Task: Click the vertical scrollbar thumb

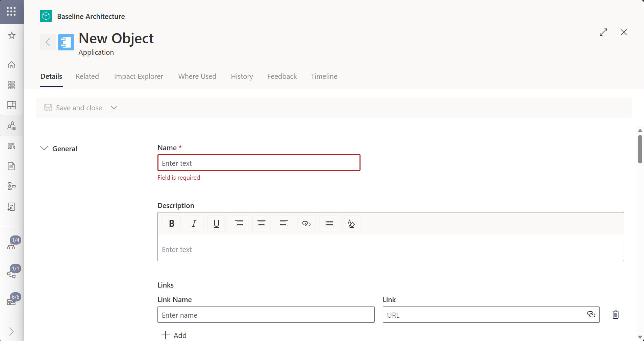Action: 640,149
